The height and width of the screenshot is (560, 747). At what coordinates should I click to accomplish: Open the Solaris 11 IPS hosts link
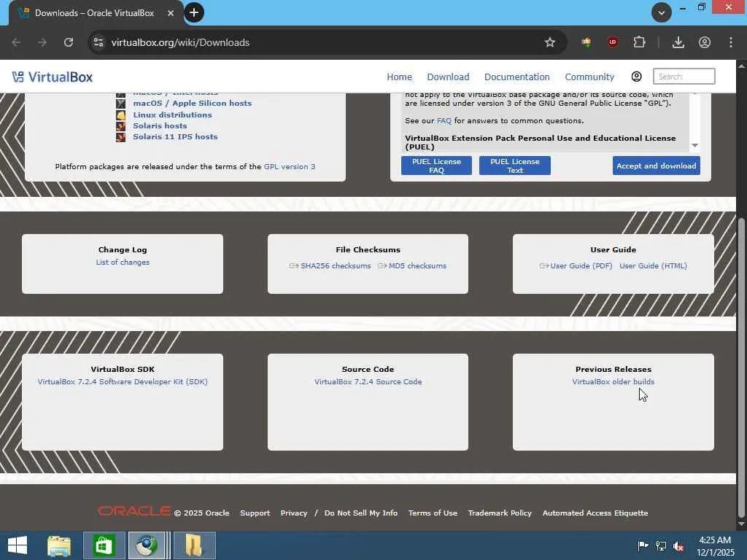coord(175,136)
